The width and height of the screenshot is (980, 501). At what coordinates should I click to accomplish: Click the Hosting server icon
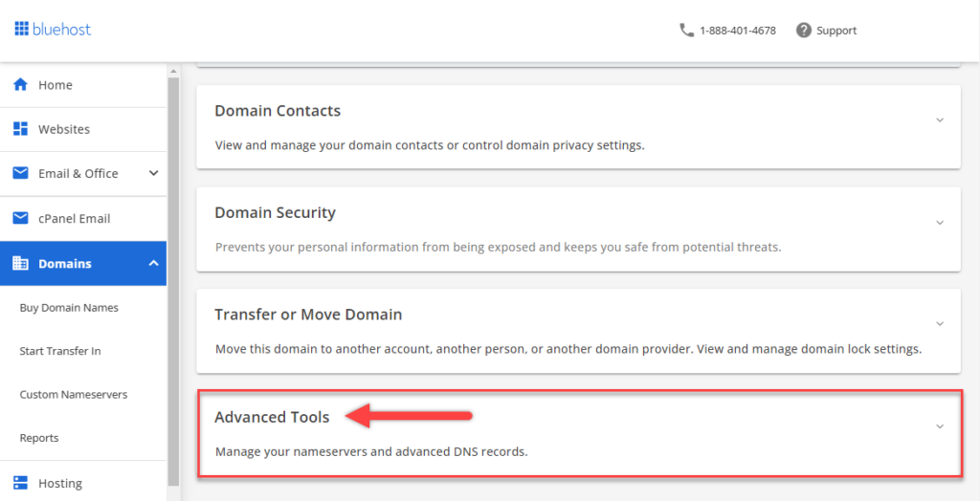tap(20, 483)
